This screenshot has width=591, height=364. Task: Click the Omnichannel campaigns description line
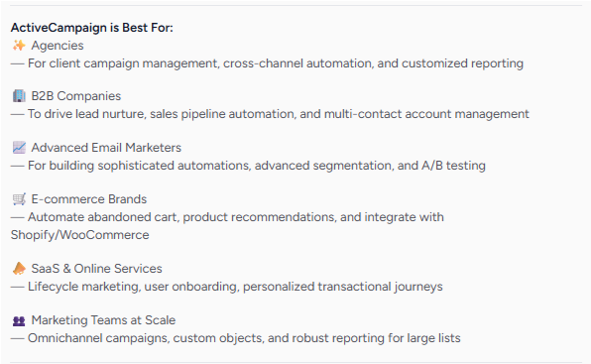pyautogui.click(x=236, y=338)
